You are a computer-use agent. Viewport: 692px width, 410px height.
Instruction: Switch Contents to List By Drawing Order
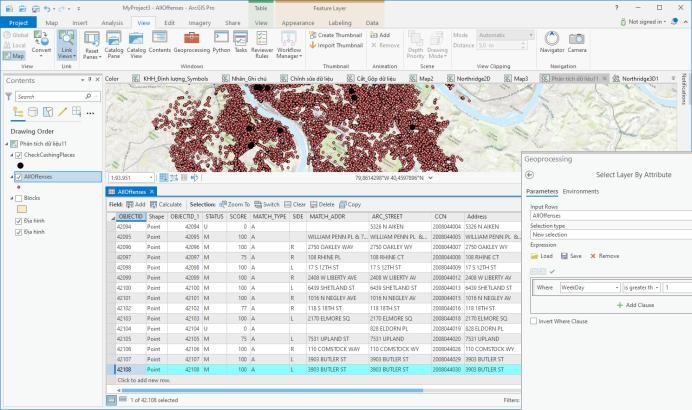[18, 112]
